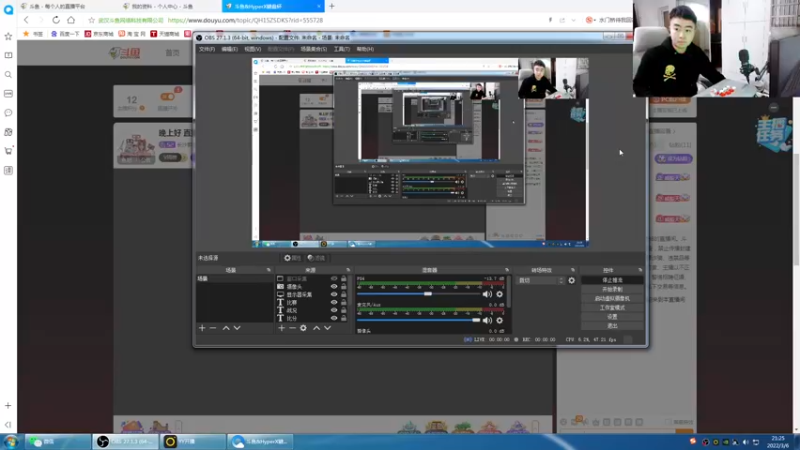Add an item with the sidebar plus icon
800x450 pixels.
[8, 406]
